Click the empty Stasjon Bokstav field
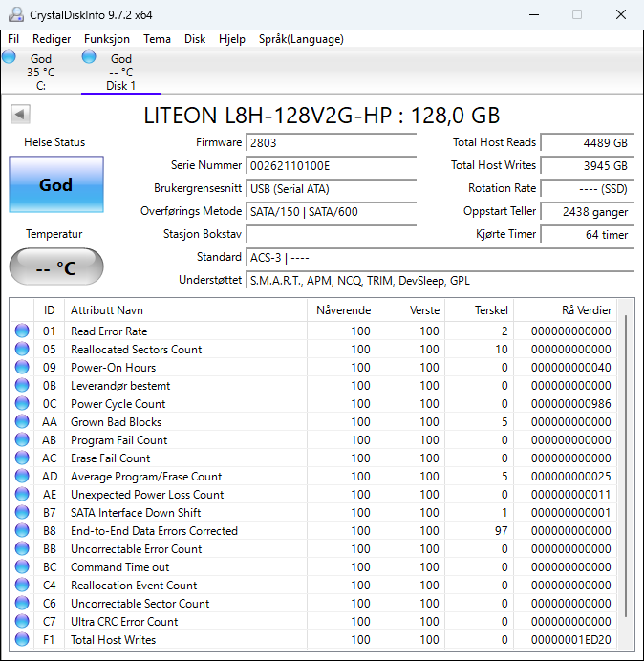 coord(331,234)
